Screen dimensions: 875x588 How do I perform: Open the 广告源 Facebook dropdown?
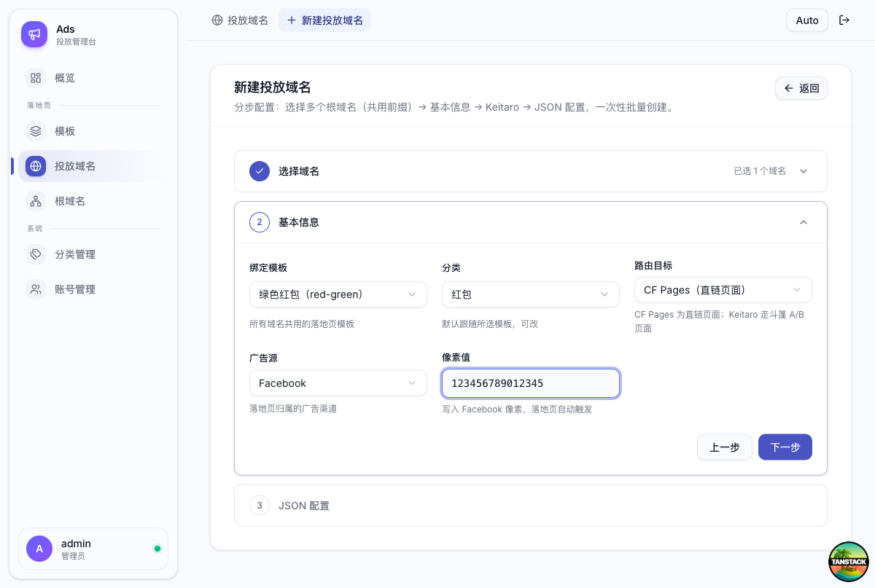click(338, 383)
